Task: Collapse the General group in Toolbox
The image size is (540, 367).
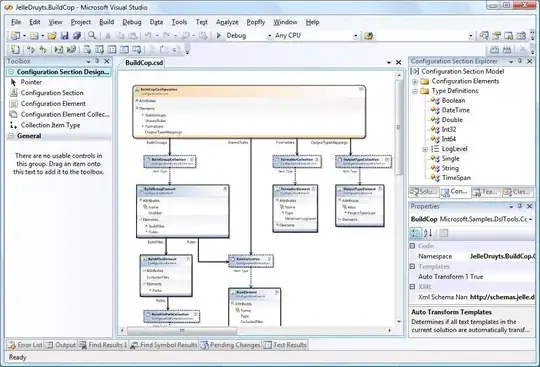Action: [x=11, y=136]
